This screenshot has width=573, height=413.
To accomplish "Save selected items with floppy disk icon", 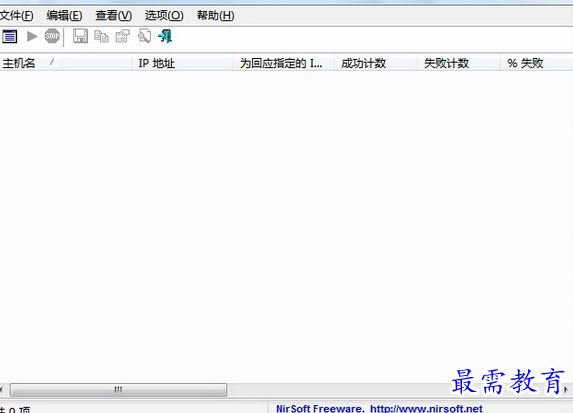I will [x=80, y=36].
